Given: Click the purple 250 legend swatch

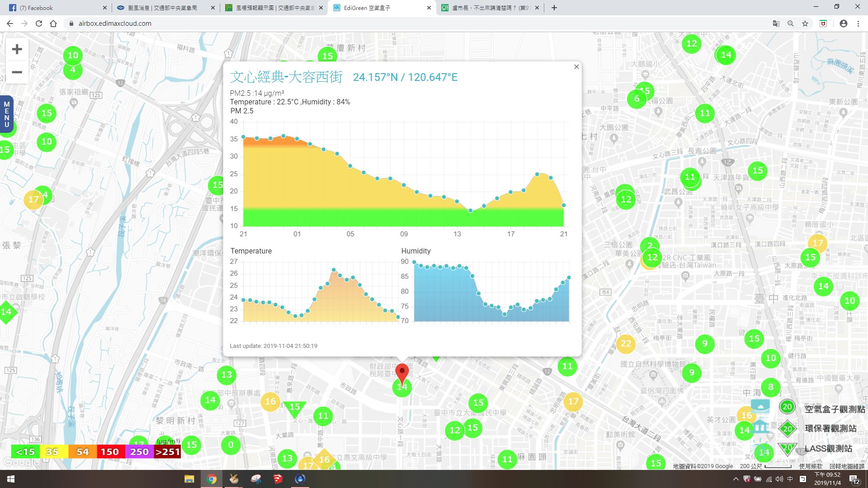Looking at the screenshot, I should pos(139,451).
